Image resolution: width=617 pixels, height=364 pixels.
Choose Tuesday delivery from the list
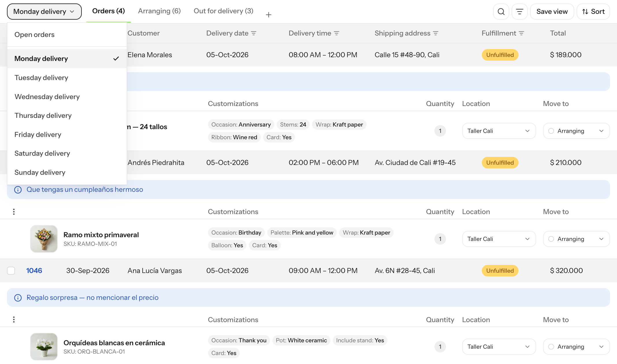(x=67, y=78)
